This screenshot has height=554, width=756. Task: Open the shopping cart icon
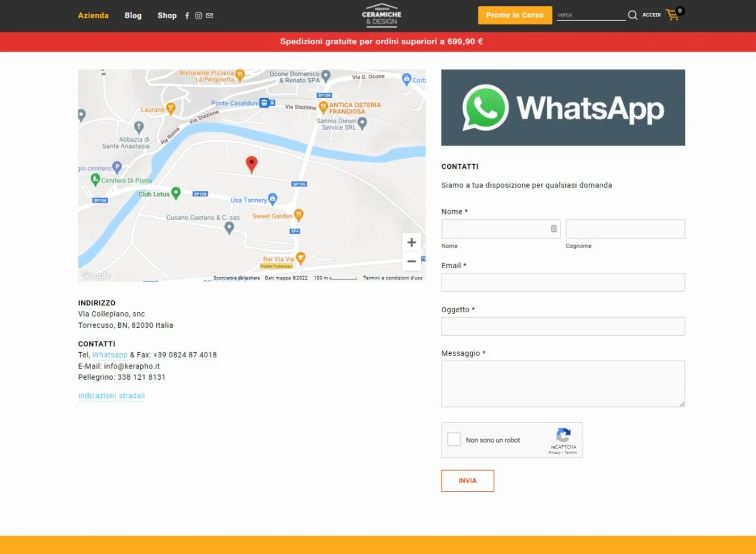(x=673, y=14)
